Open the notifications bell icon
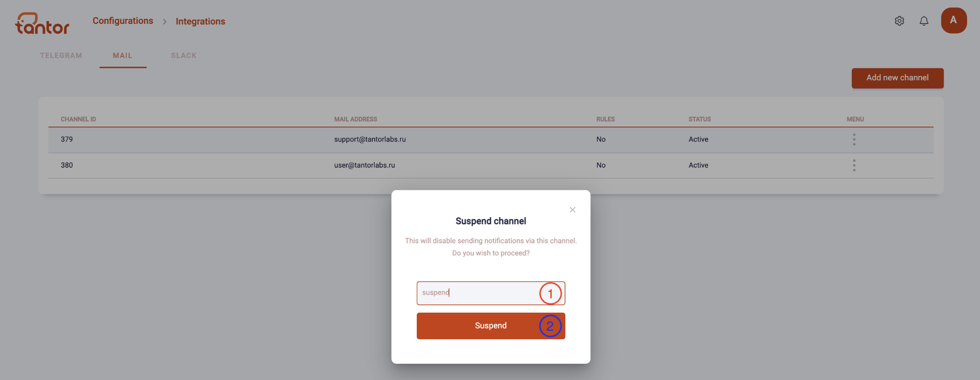This screenshot has height=380, width=980. click(x=924, y=21)
